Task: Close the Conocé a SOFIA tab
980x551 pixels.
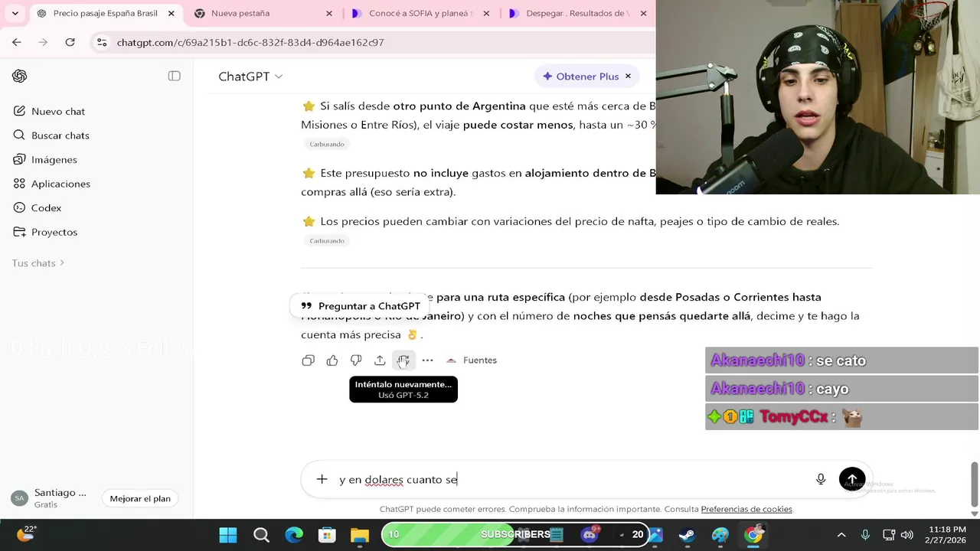Action: pos(486,13)
